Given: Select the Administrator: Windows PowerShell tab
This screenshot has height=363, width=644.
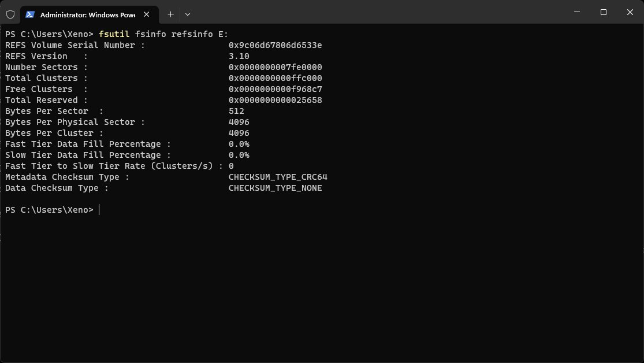Looking at the screenshot, I should tap(87, 14).
